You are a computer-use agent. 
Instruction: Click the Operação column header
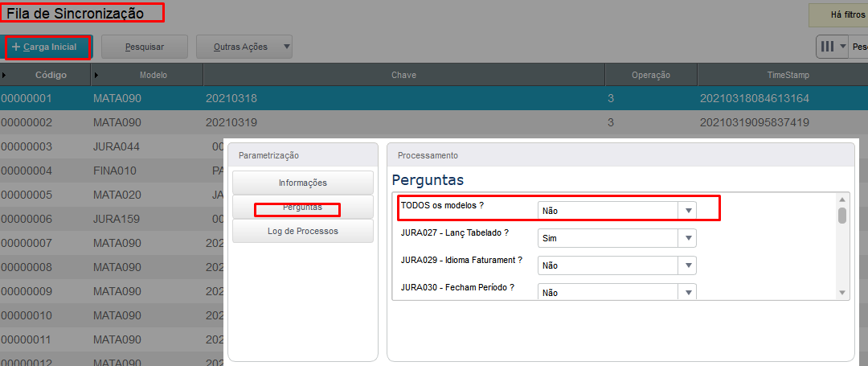click(x=652, y=75)
